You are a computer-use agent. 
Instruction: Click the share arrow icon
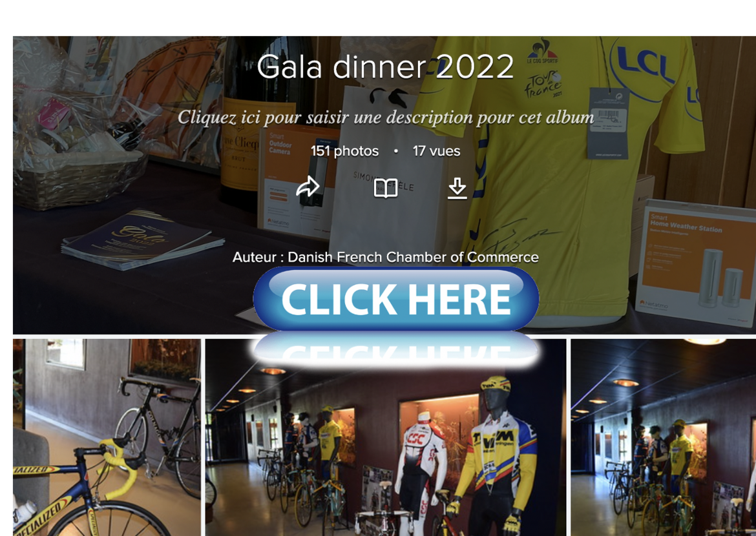(x=308, y=187)
